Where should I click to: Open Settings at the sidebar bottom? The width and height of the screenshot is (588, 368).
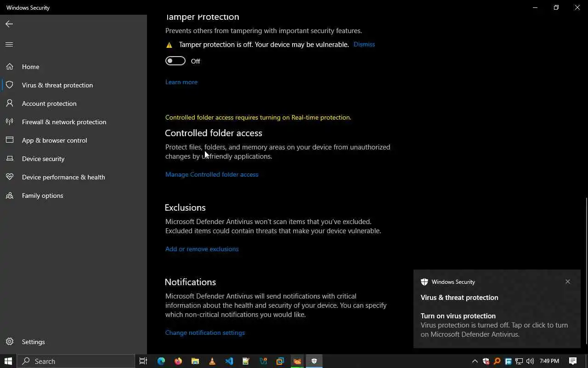coord(73,342)
